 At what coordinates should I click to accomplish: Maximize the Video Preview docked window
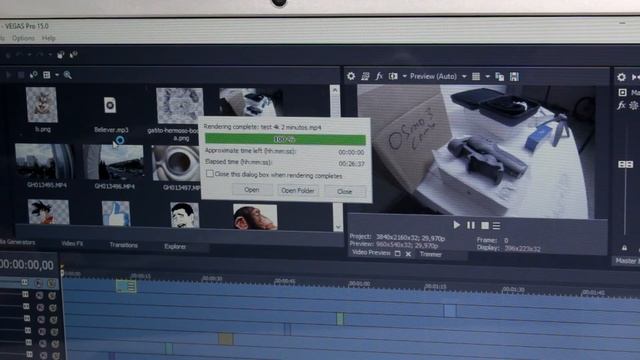[398, 253]
